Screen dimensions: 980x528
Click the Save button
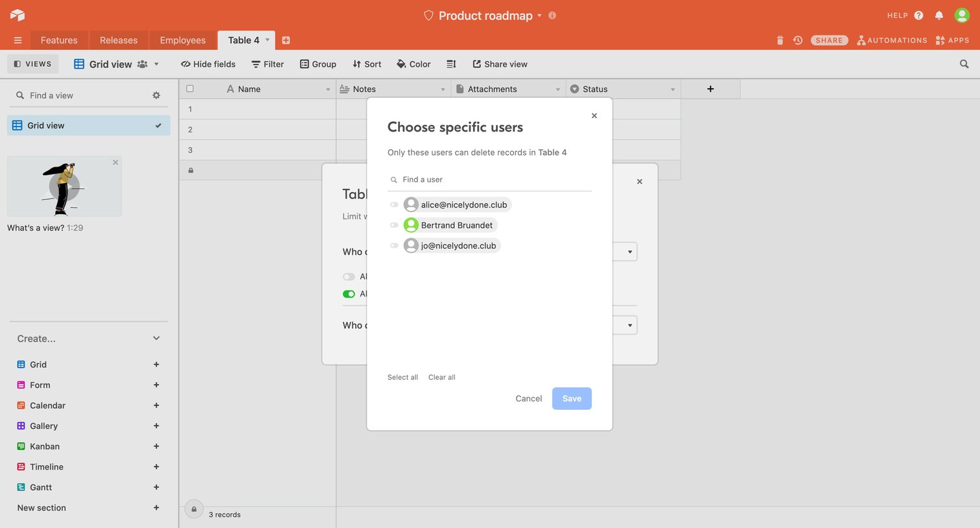pyautogui.click(x=572, y=398)
